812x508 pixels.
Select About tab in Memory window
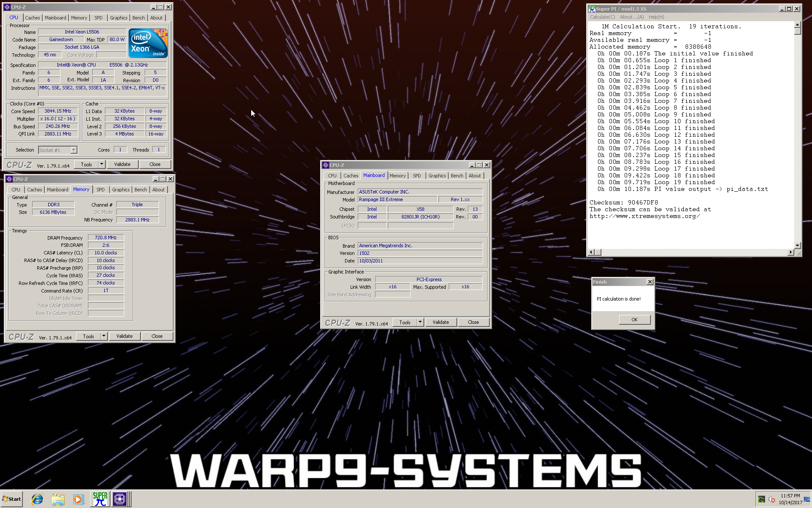coord(159,190)
